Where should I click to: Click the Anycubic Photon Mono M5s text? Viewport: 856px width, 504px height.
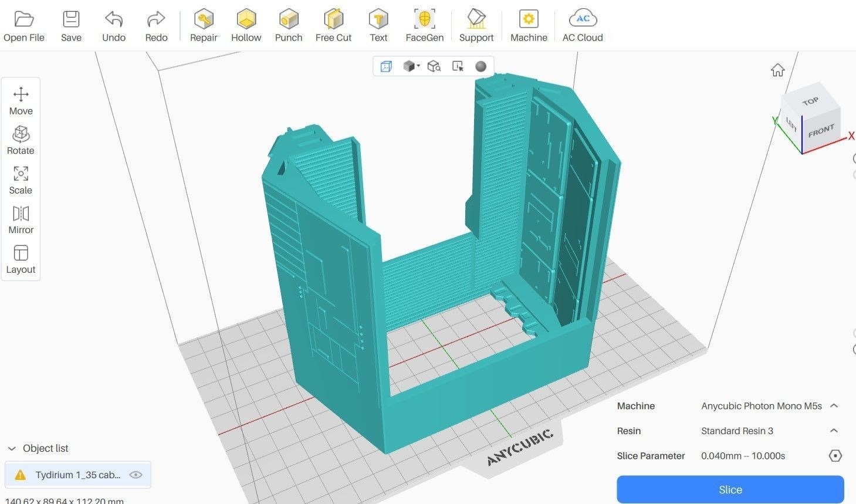coord(762,406)
